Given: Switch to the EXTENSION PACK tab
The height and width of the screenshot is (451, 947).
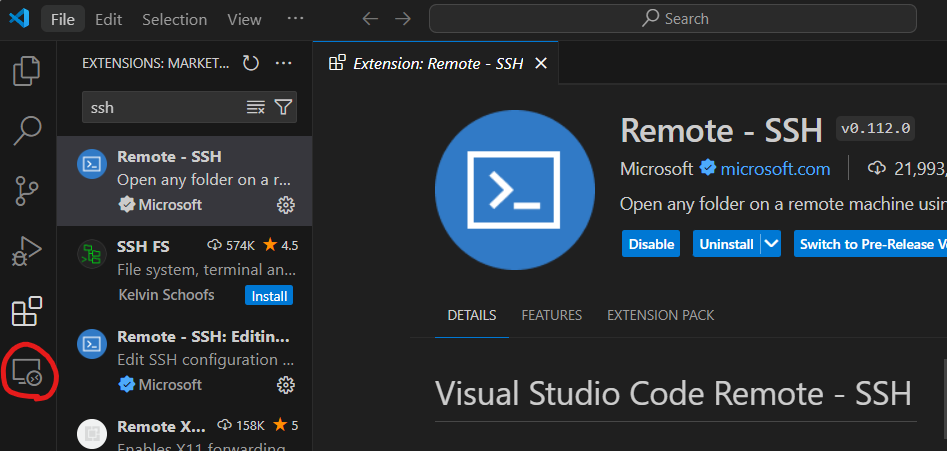Looking at the screenshot, I should (660, 315).
